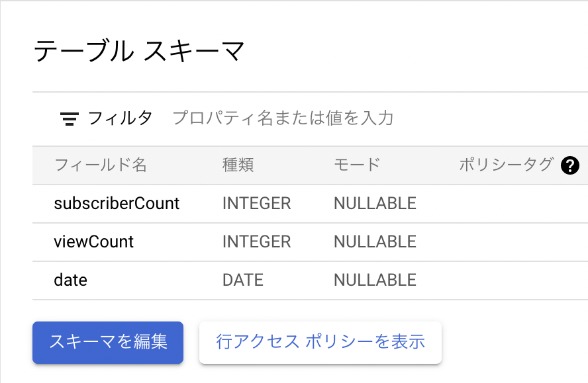Viewport: 588px width, 383px height.
Task: Open 行アクセス ポリシーを表示 button
Action: [x=320, y=342]
